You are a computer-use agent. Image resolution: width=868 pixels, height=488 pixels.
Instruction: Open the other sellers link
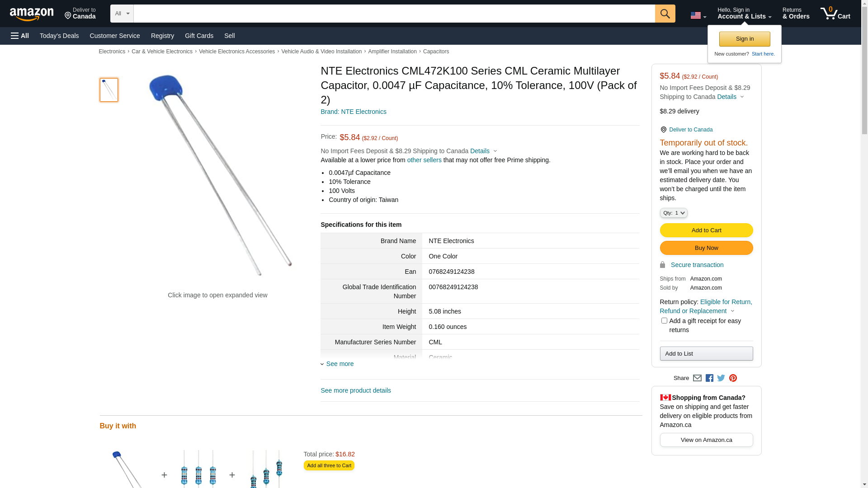coord(424,160)
